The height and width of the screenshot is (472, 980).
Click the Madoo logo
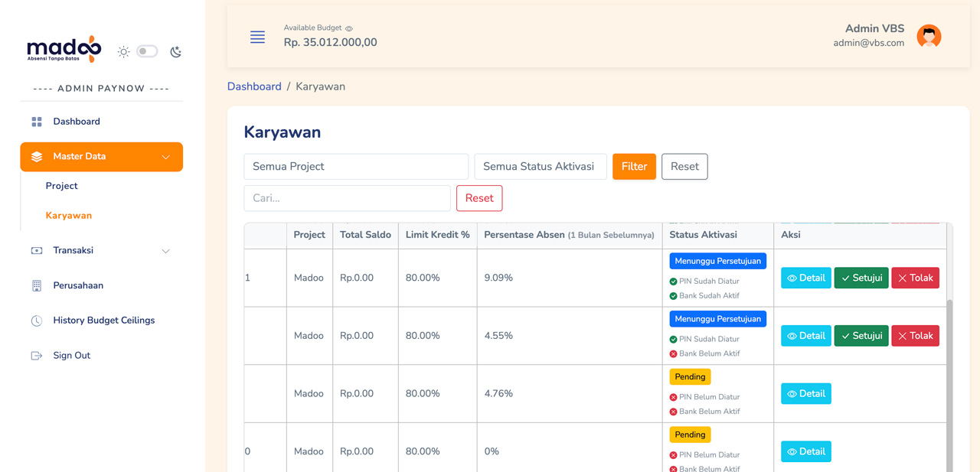tap(64, 49)
